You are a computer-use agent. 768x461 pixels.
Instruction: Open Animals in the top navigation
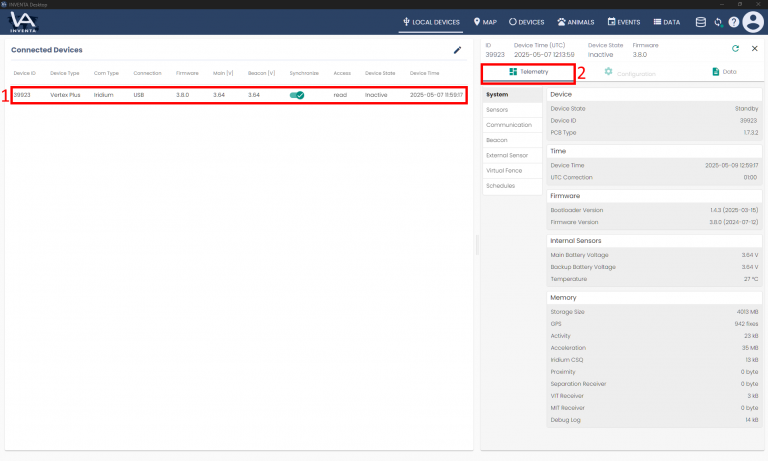point(577,21)
